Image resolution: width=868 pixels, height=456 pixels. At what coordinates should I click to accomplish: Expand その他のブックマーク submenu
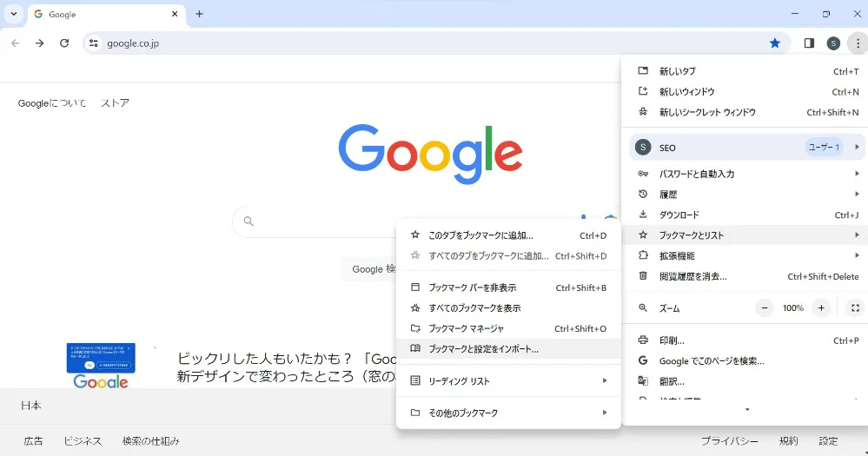[509, 413]
